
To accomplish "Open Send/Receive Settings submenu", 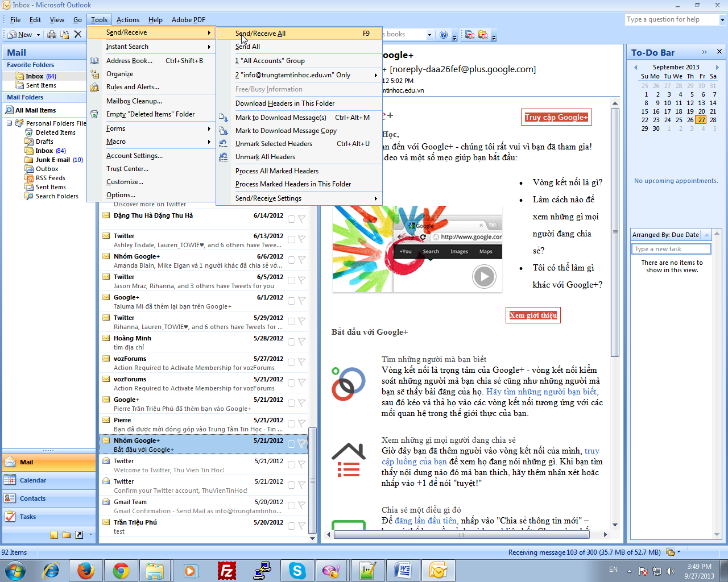I will point(300,198).
